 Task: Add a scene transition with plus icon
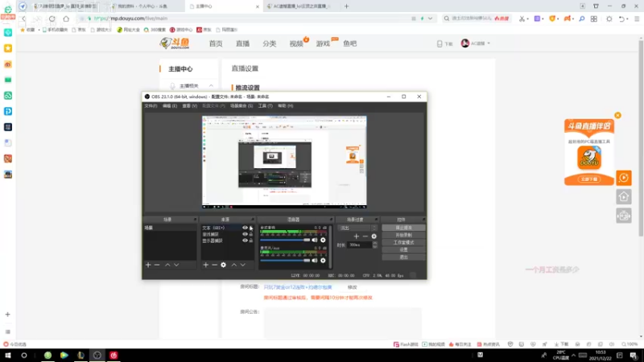point(356,236)
